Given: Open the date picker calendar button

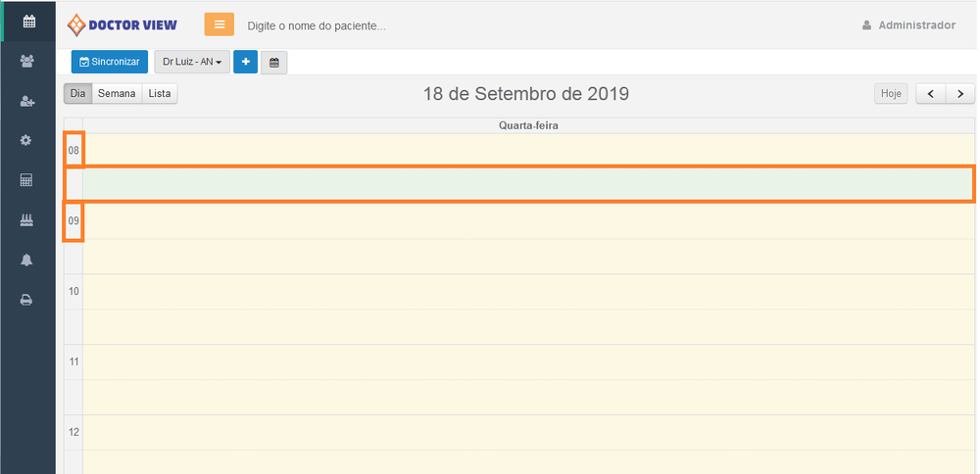Looking at the screenshot, I should pos(274,63).
